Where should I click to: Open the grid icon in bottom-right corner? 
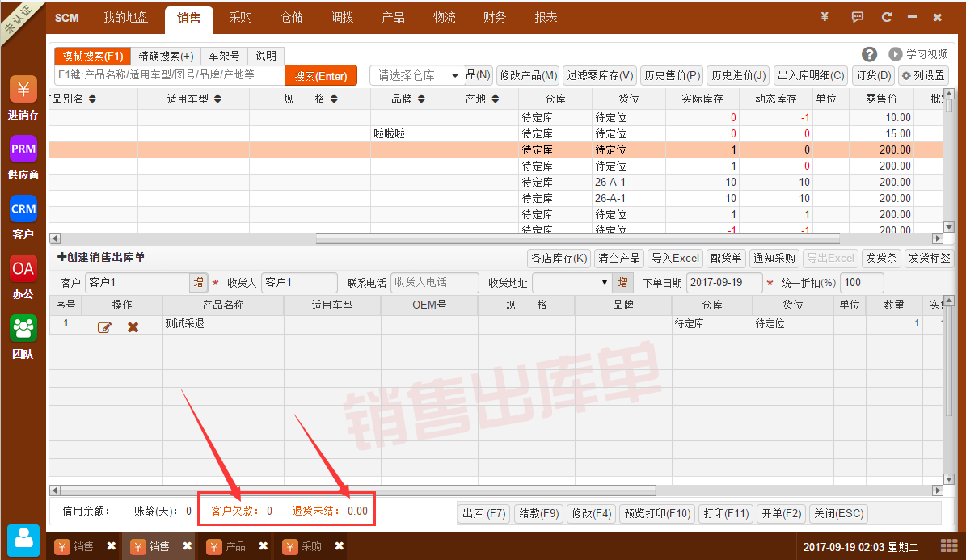click(x=949, y=545)
